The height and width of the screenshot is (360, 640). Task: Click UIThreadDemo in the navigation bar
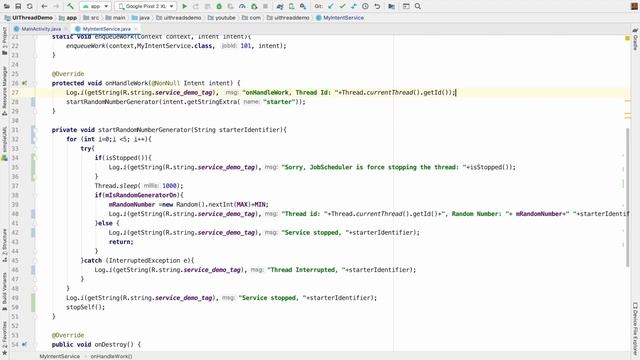click(29, 18)
